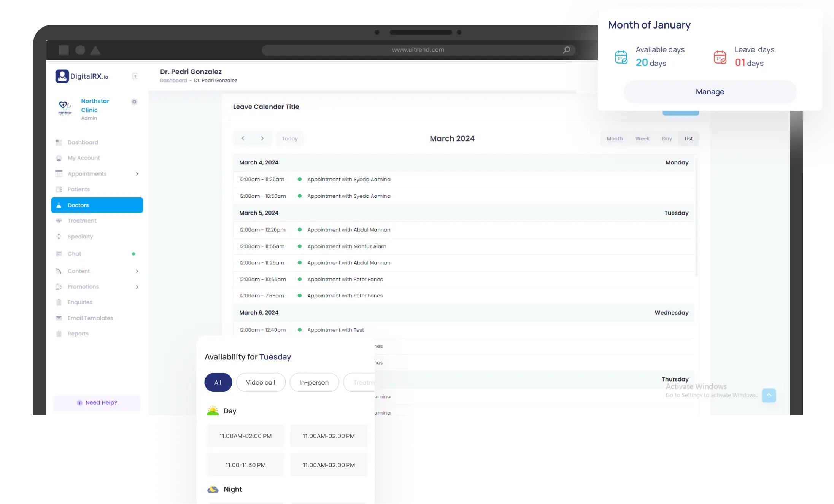834x504 pixels.
Task: Open the Northstar Clinic settings gear
Action: [134, 102]
